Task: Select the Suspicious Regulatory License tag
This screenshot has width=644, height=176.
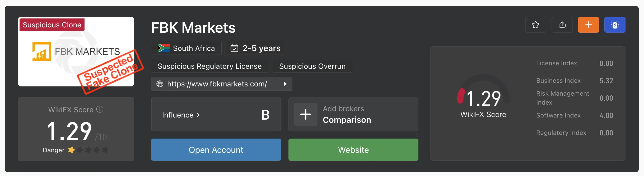Action: [x=209, y=66]
